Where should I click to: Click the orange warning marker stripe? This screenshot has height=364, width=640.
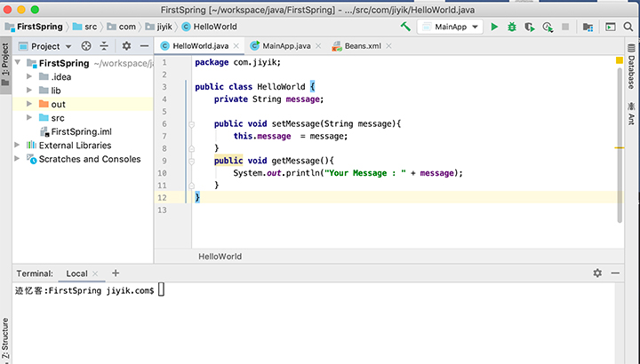coord(620,147)
